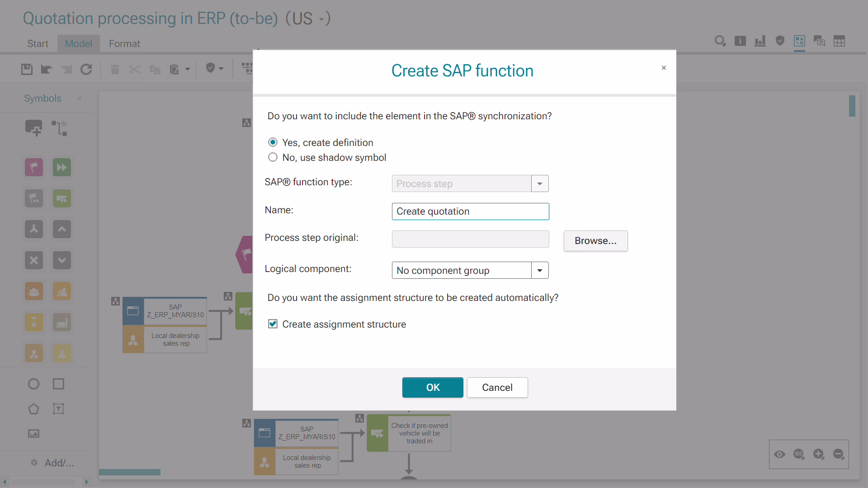Click the Save icon in toolbar
The image size is (868, 488).
pos(27,69)
